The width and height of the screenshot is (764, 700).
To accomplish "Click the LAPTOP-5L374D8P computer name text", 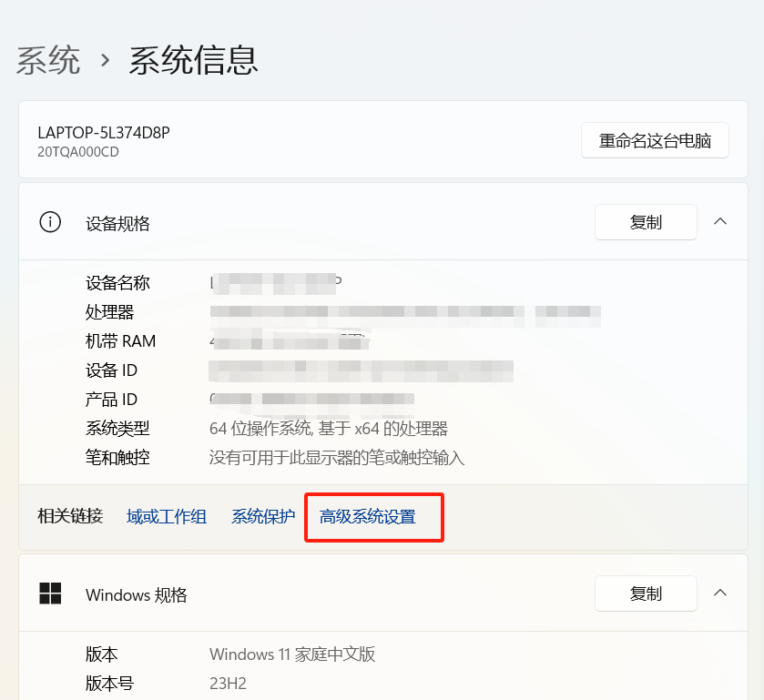I will point(104,133).
